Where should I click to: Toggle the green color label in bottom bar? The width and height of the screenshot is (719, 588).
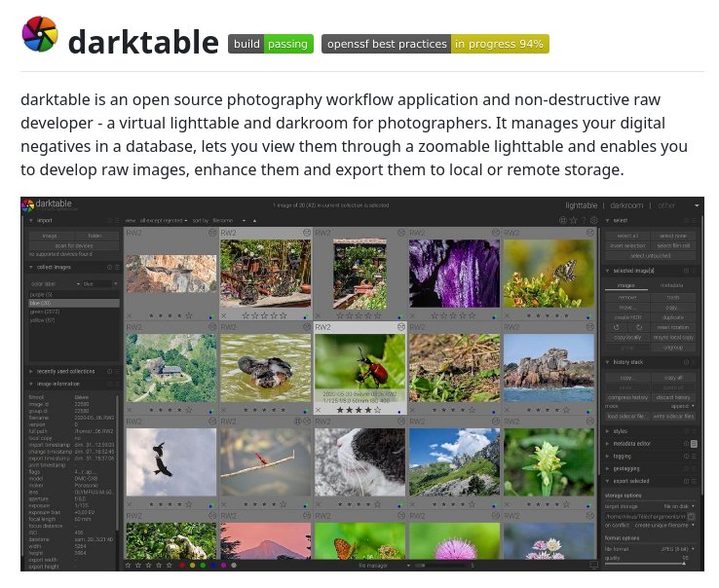pyautogui.click(x=203, y=565)
